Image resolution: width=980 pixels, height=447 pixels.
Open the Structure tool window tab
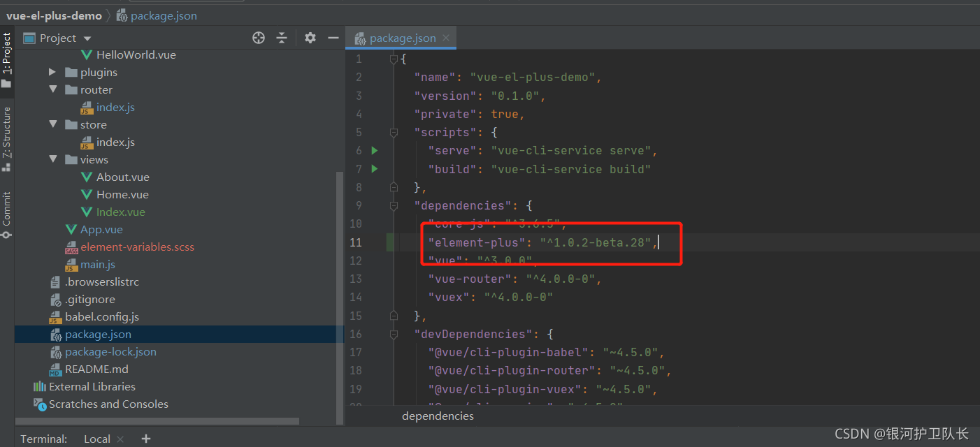coord(7,138)
